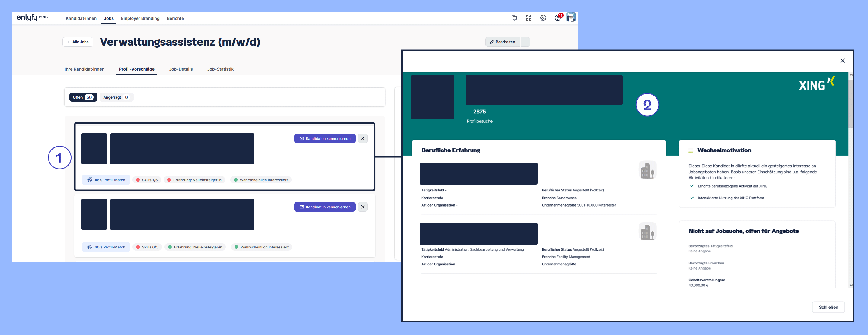Open the settings gear icon
This screenshot has height=335, width=868.
pos(543,18)
